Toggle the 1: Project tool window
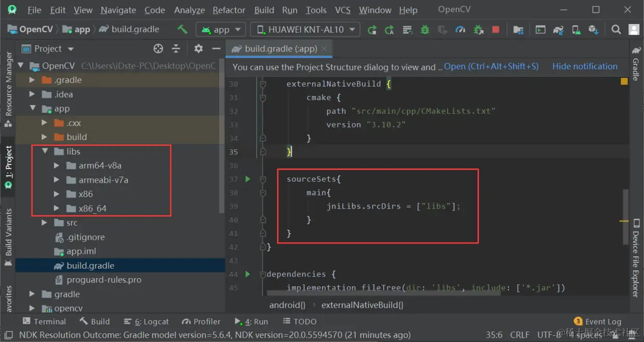The width and height of the screenshot is (644, 342). [8, 167]
